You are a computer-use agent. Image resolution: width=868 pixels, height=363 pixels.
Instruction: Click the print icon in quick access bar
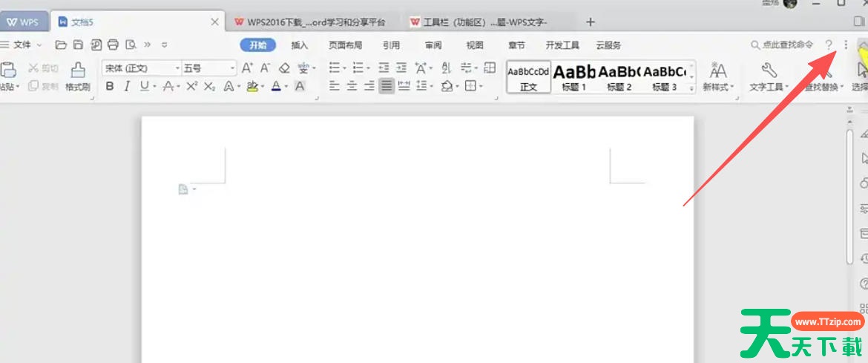(x=113, y=45)
